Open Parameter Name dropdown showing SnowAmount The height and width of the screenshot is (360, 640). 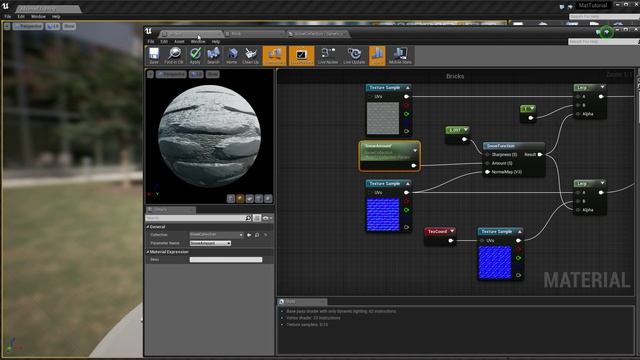(x=210, y=243)
